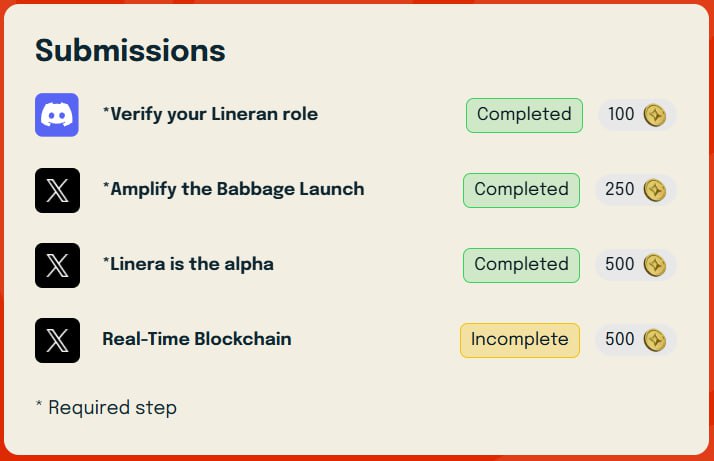
Task: Click the gold coin next to 100
Action: [655, 115]
